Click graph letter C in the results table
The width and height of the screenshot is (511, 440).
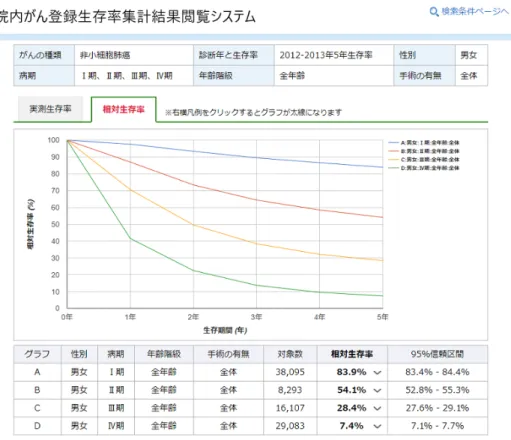coord(37,408)
